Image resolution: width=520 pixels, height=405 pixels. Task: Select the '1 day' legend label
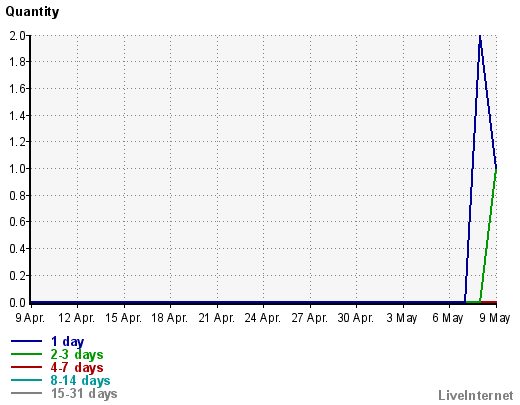tap(67, 342)
